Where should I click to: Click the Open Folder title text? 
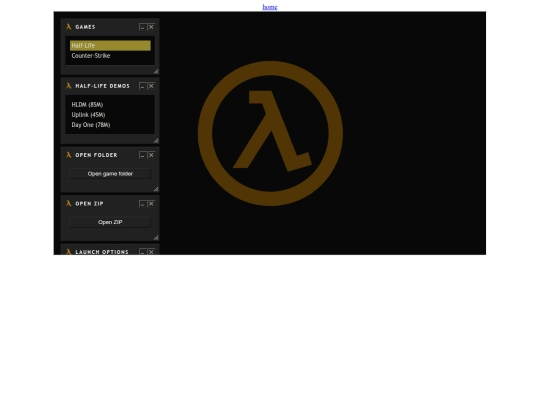point(96,155)
